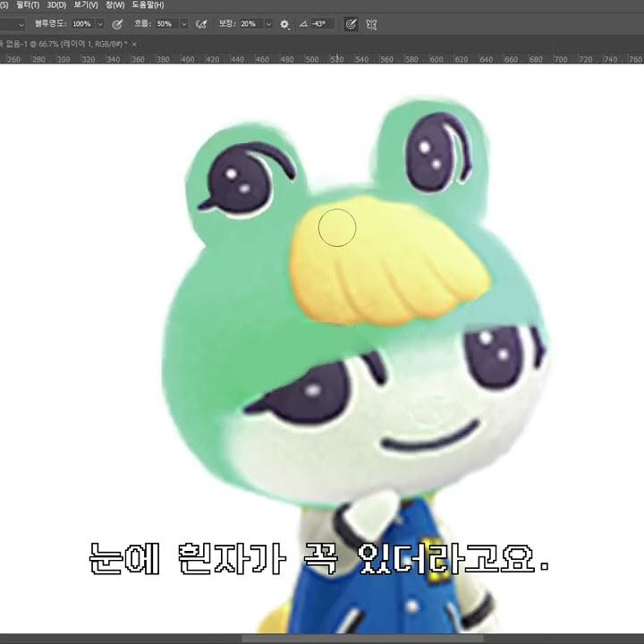Open the 3D(D) menu

click(56, 5)
